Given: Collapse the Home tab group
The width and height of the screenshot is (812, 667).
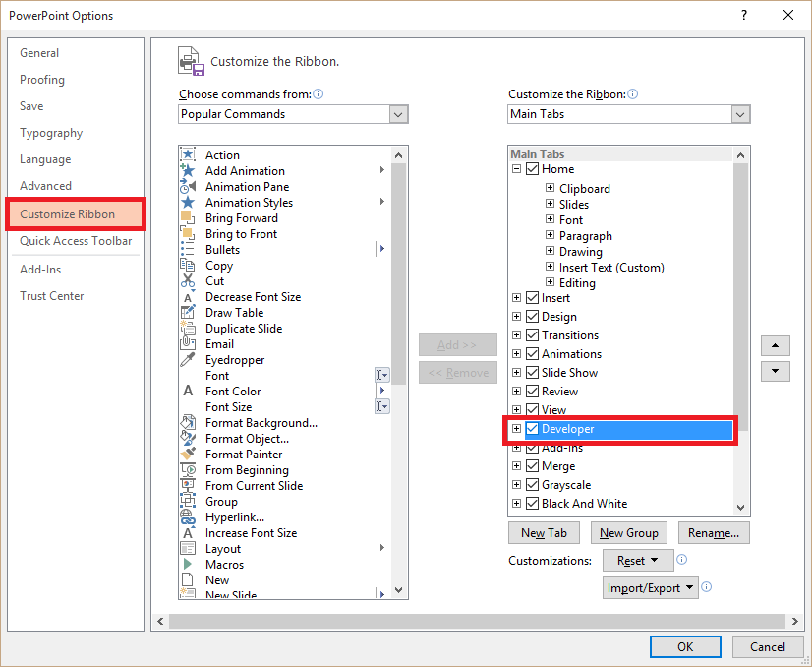Looking at the screenshot, I should pyautogui.click(x=516, y=168).
